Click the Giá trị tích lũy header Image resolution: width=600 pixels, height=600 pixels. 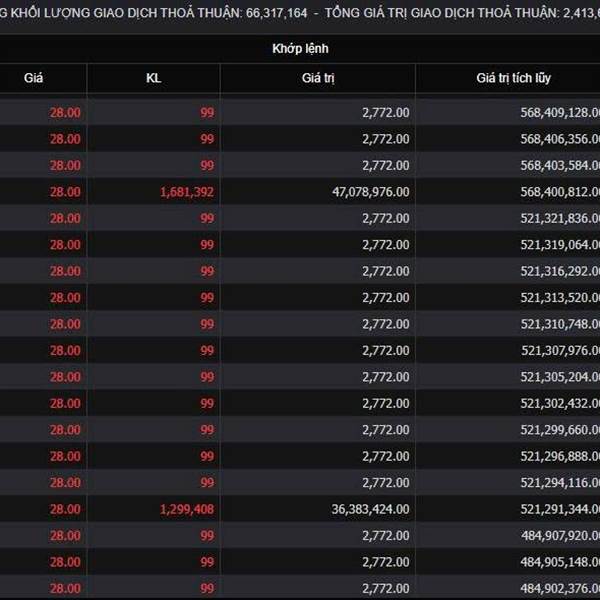pyautogui.click(x=513, y=78)
